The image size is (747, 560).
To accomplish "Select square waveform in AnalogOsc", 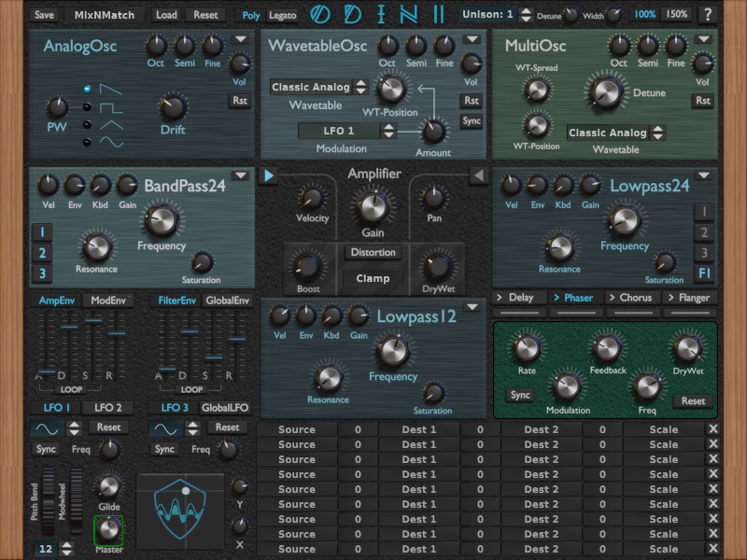I will click(87, 106).
